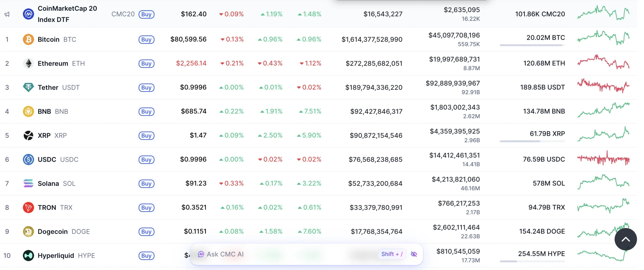Click Buy button for Solana
Screen dimensions: 644x270
pos(146,184)
